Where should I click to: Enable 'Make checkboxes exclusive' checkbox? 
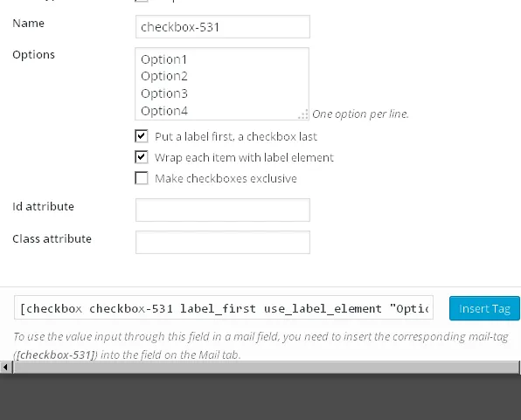(142, 178)
